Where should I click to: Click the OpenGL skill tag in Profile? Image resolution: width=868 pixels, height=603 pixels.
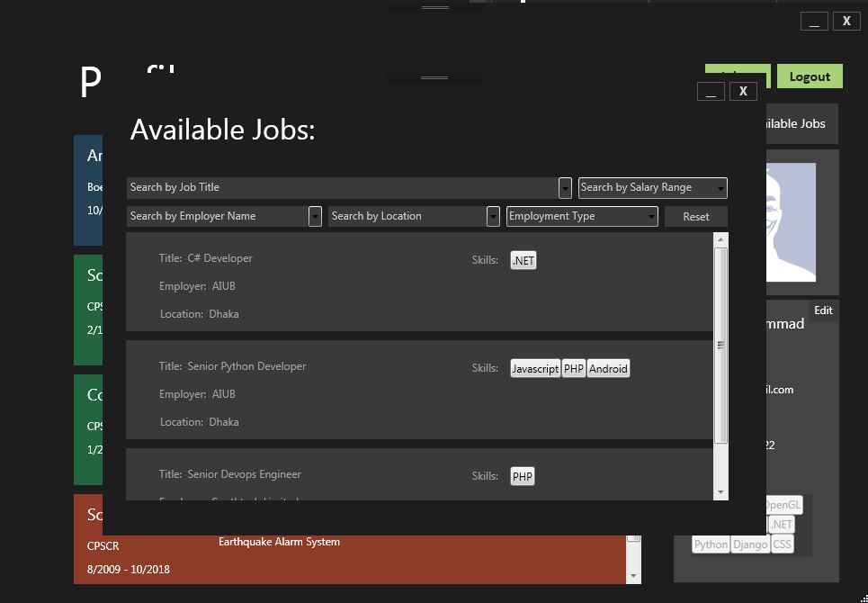[783, 505]
